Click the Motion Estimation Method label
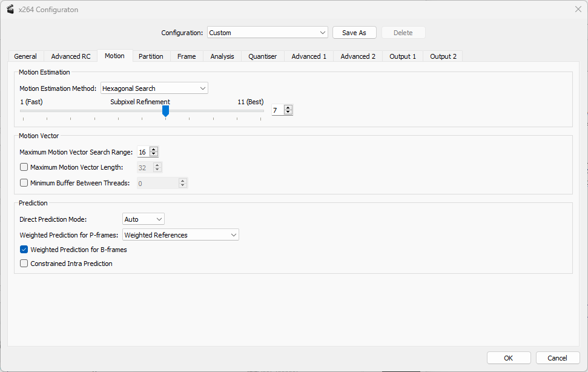 58,88
